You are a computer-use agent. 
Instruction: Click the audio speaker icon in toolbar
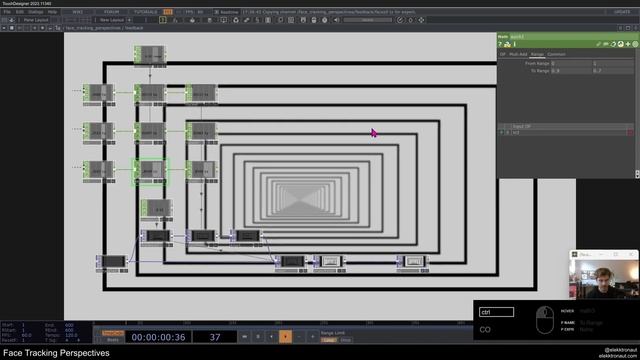point(336,20)
